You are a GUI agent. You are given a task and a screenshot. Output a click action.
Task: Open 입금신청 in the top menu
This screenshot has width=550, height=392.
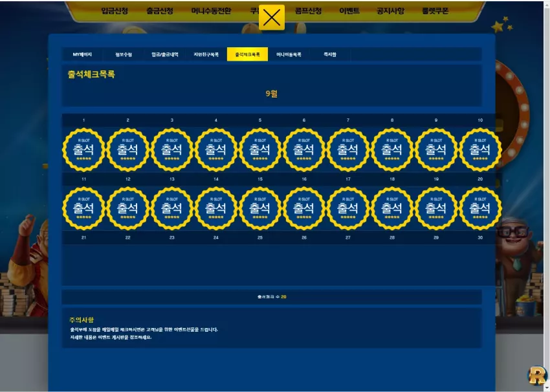(115, 11)
